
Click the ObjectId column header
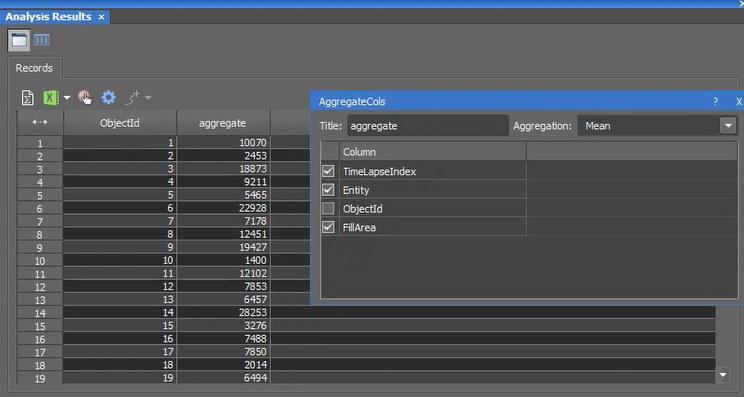pyautogui.click(x=120, y=123)
